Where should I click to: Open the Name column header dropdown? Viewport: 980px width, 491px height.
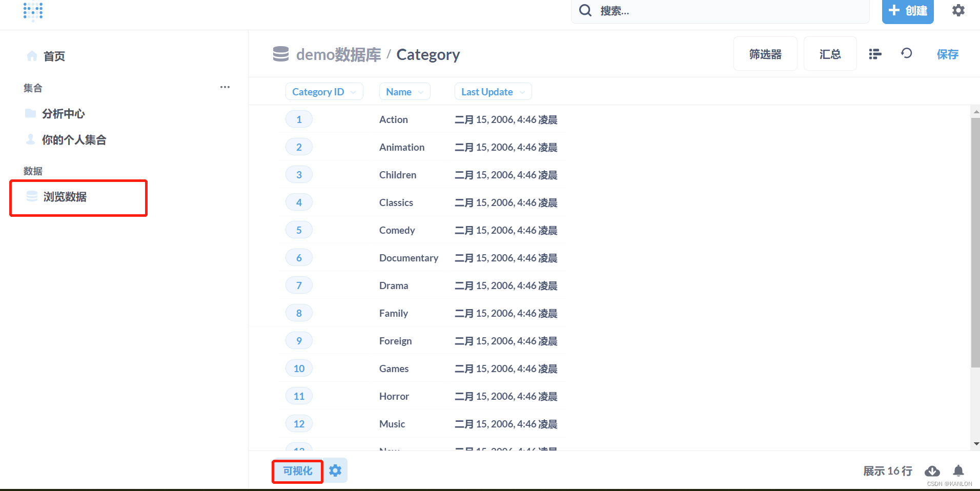[x=404, y=91]
